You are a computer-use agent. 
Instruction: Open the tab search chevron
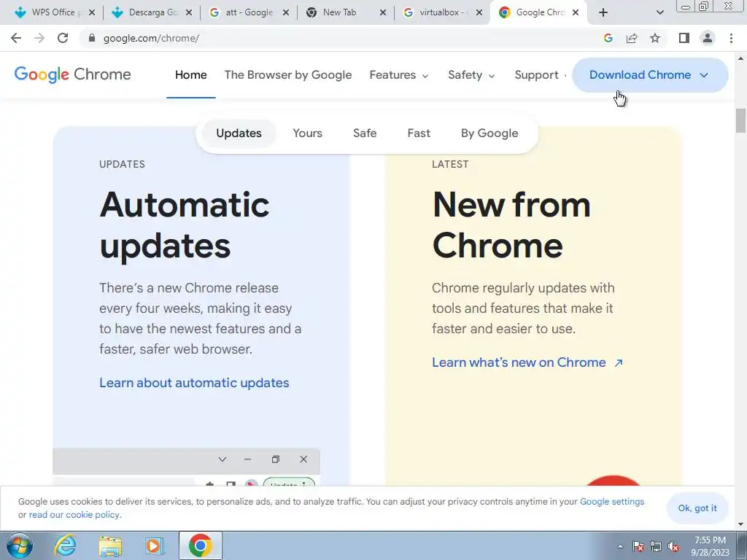point(659,12)
